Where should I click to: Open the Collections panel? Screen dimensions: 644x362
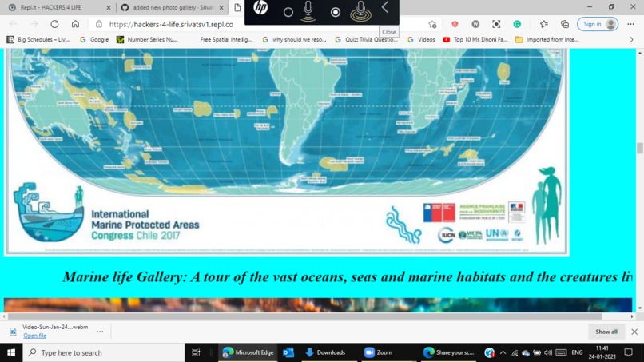point(565,24)
